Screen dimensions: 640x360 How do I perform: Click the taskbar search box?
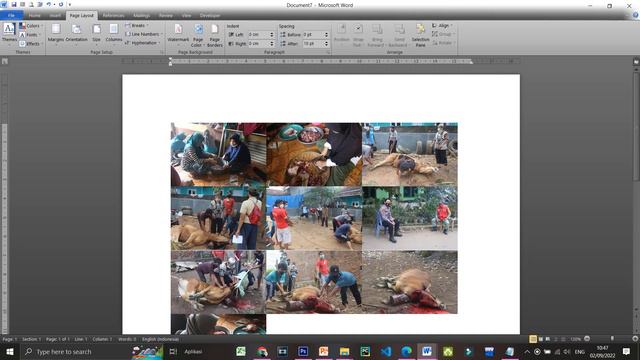click(x=90, y=351)
